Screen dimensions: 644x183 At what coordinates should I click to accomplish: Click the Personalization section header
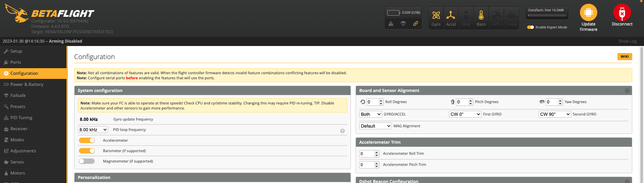point(212,177)
